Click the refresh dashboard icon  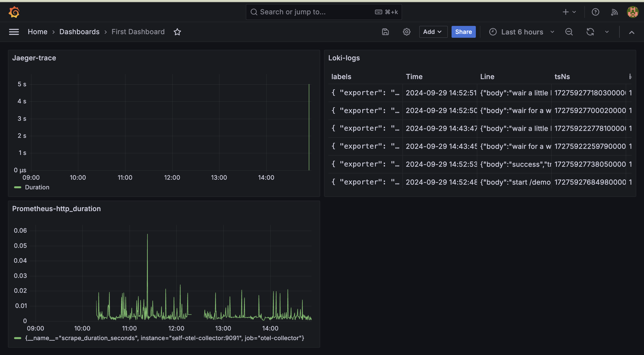[x=590, y=32]
